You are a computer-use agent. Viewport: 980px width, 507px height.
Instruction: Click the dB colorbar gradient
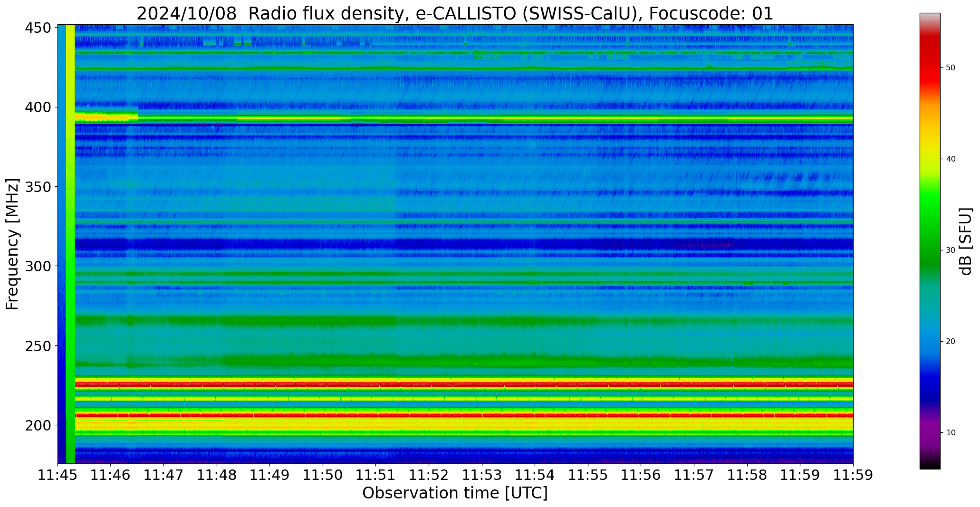(x=930, y=241)
